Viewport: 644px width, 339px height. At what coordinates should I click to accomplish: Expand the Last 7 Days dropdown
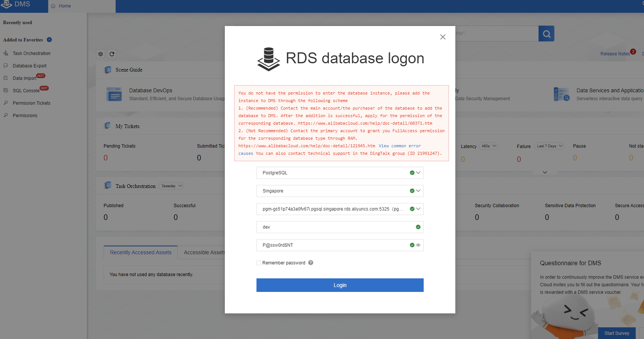click(549, 146)
